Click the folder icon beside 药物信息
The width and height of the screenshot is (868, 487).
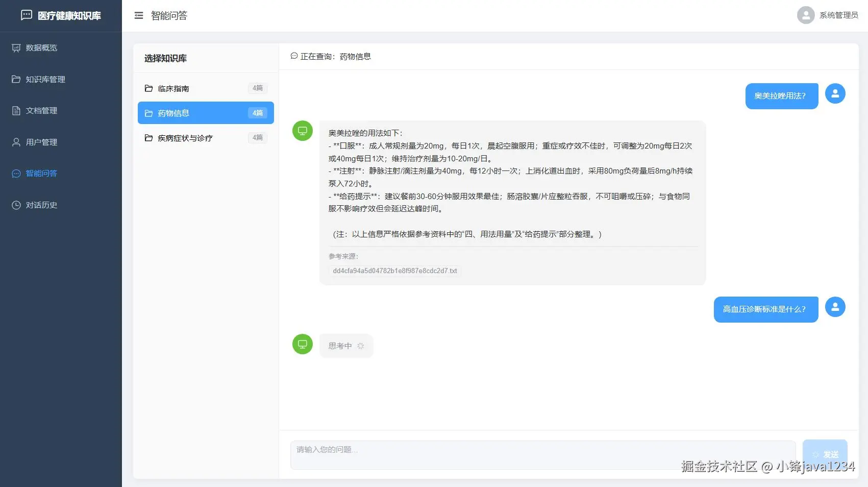click(148, 113)
